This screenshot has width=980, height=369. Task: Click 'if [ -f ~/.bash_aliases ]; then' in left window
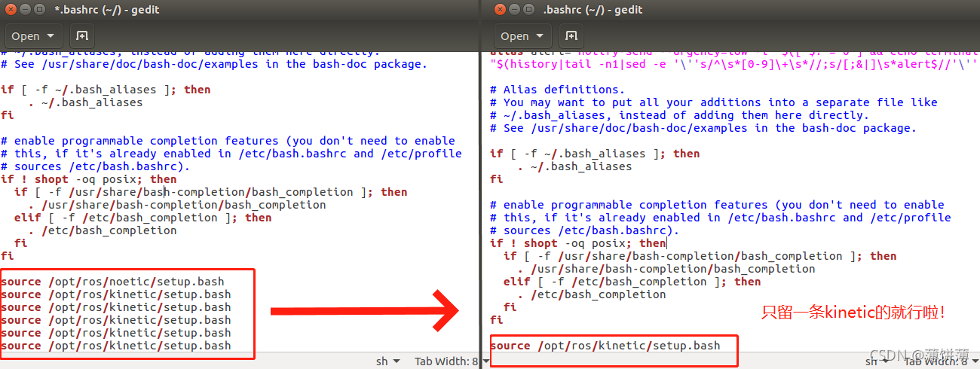pyautogui.click(x=106, y=90)
